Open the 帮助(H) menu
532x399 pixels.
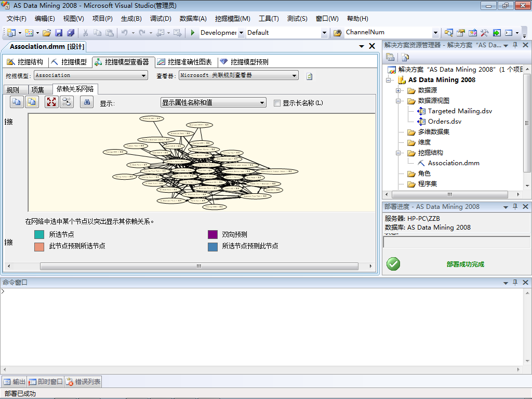point(357,19)
